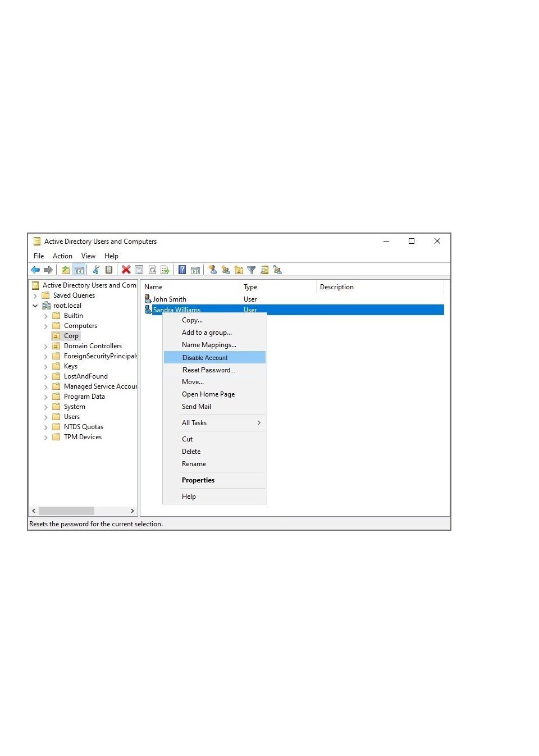Click the Back arrow in toolbar

coord(35,270)
